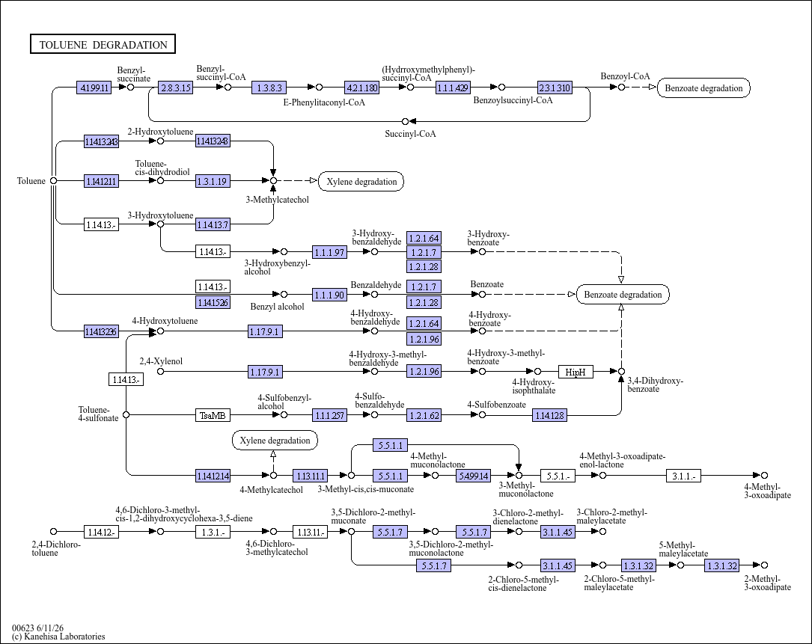812x644 pixels.
Task: Open enzyme 2.8.3.15 box
Action: 176,88
